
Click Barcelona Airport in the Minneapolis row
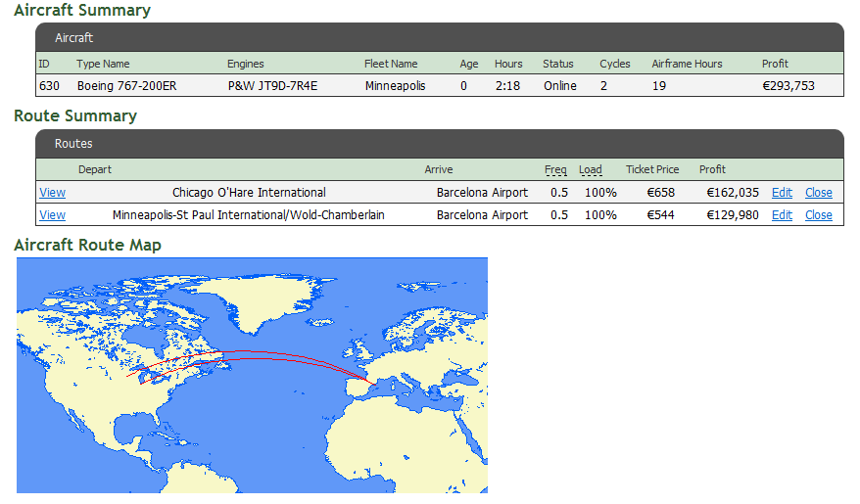click(x=482, y=215)
